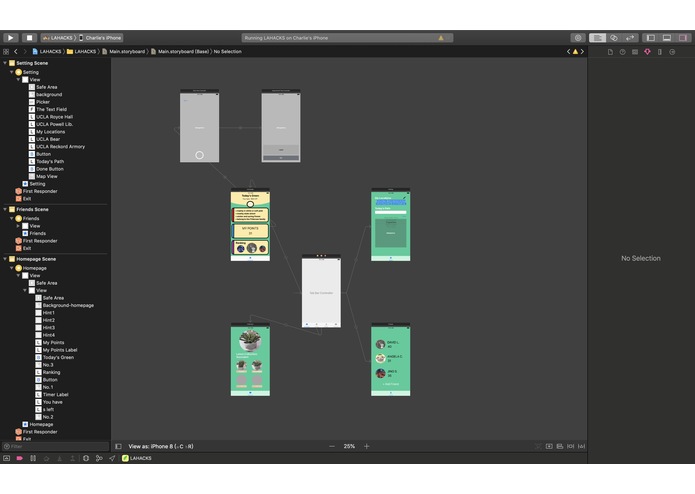The image size is (695, 494).
Task: Toggle the Debug area panel
Action: point(667,38)
